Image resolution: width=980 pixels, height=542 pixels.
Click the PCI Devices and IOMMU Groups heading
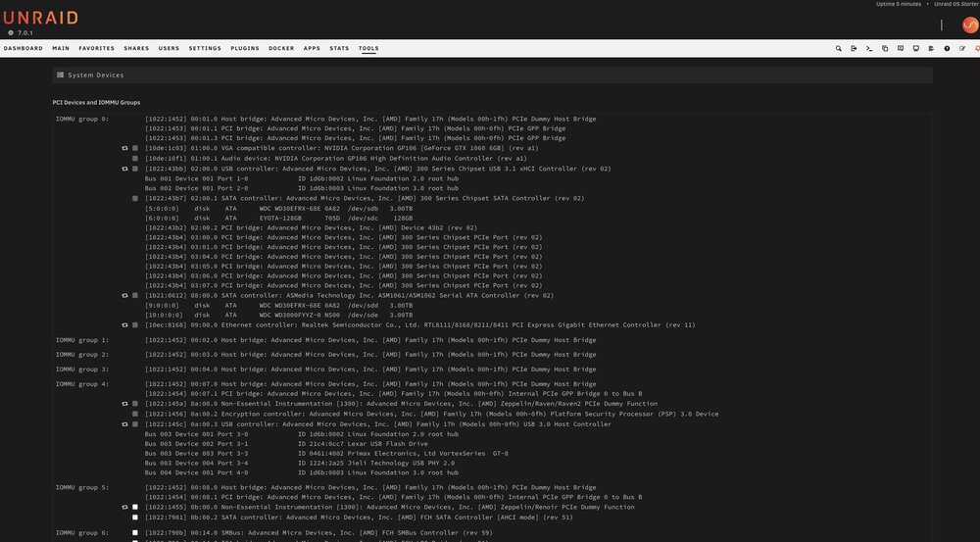96,103
